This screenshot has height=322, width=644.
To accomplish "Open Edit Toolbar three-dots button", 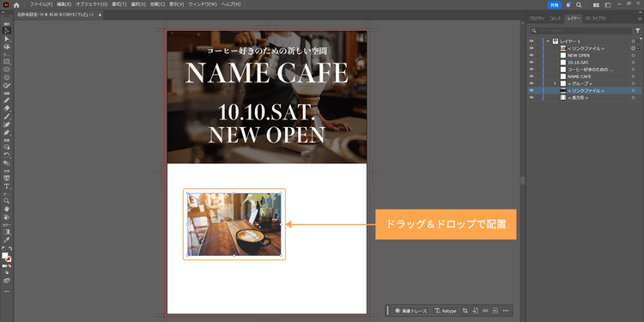I will (7, 291).
